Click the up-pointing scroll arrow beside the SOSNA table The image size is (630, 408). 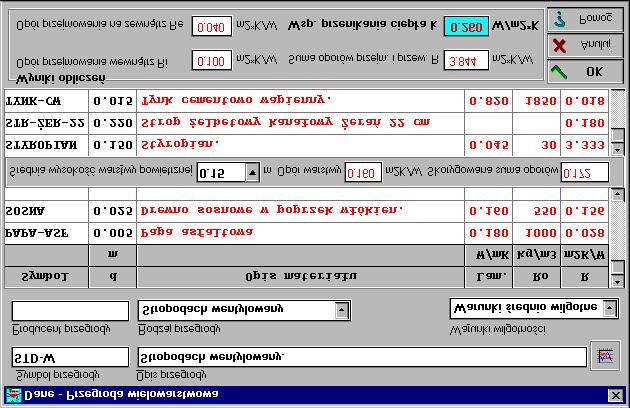(618, 195)
